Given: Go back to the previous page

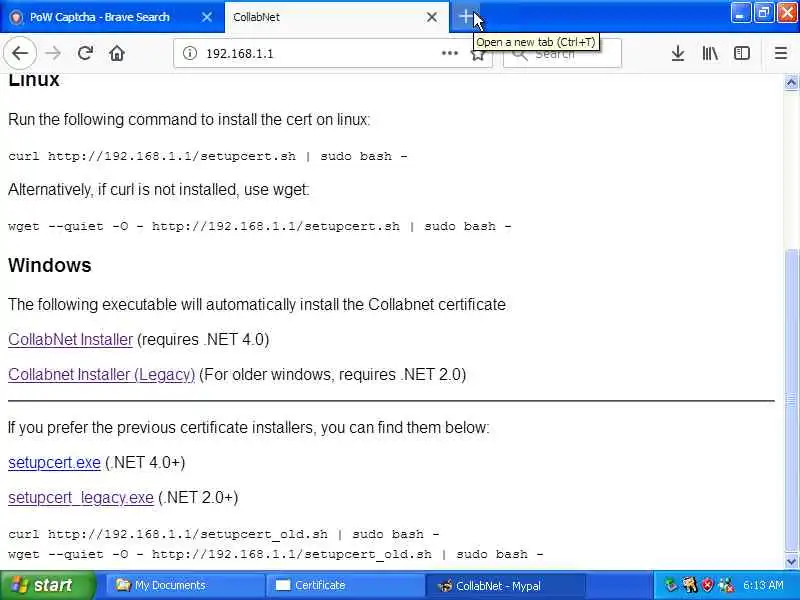Looking at the screenshot, I should pyautogui.click(x=20, y=53).
